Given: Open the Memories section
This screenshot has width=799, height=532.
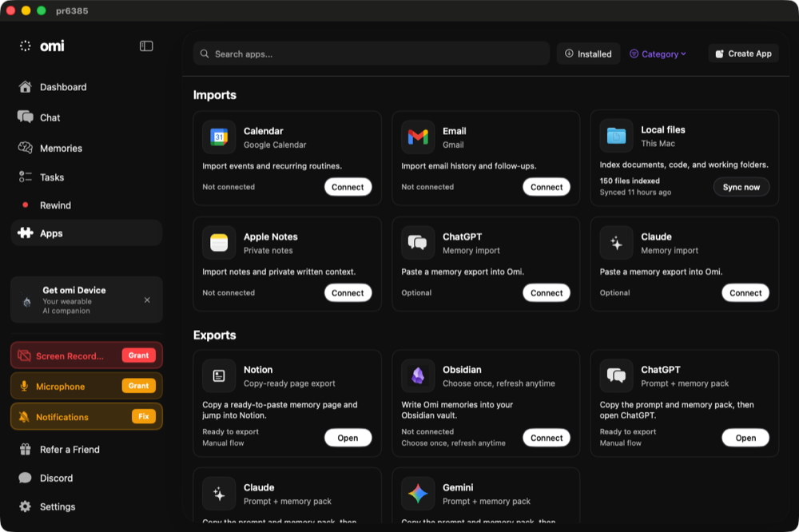Looking at the screenshot, I should pyautogui.click(x=86, y=149).
